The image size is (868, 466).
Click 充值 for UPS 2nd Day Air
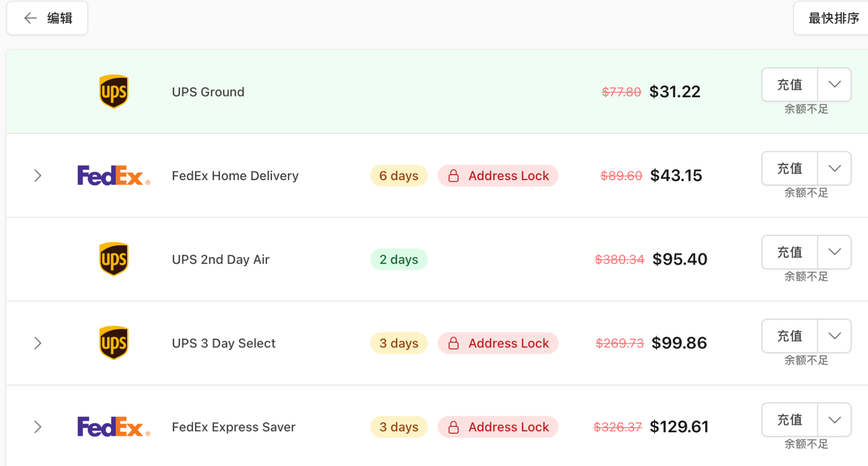tap(790, 252)
